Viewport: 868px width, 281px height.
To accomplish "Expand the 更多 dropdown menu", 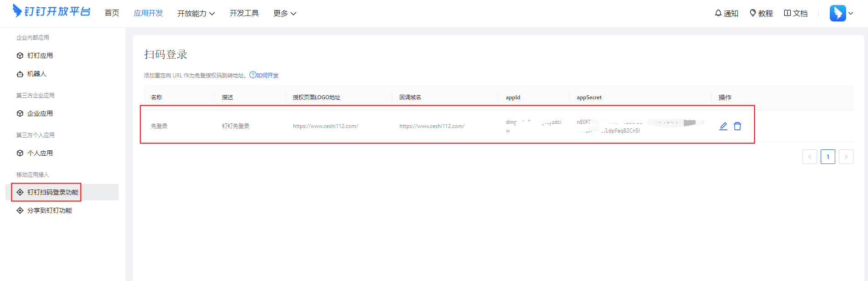I will (x=285, y=14).
